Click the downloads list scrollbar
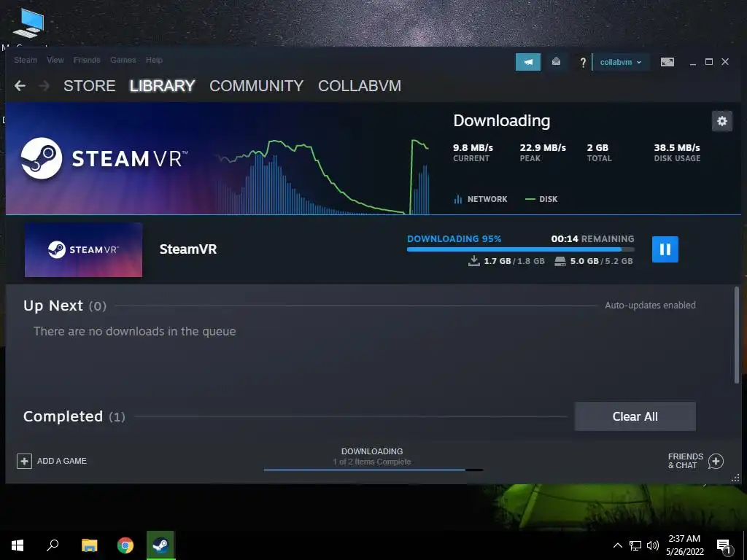The height and width of the screenshot is (560, 747). pyautogui.click(x=737, y=335)
